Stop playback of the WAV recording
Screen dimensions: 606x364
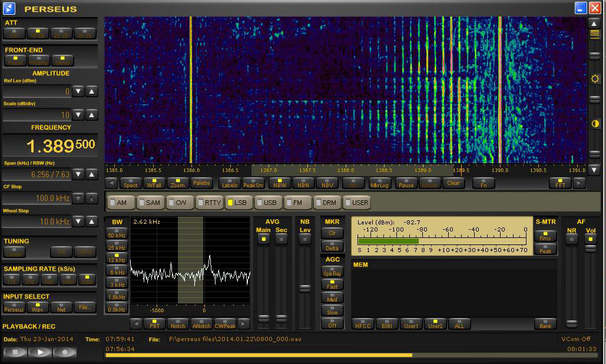tap(15, 352)
